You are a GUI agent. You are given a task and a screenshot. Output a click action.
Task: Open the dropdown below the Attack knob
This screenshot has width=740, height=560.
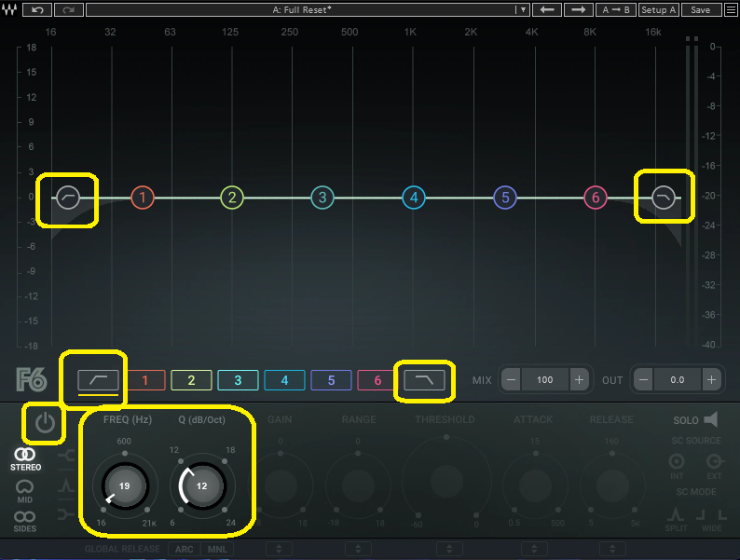click(x=533, y=549)
